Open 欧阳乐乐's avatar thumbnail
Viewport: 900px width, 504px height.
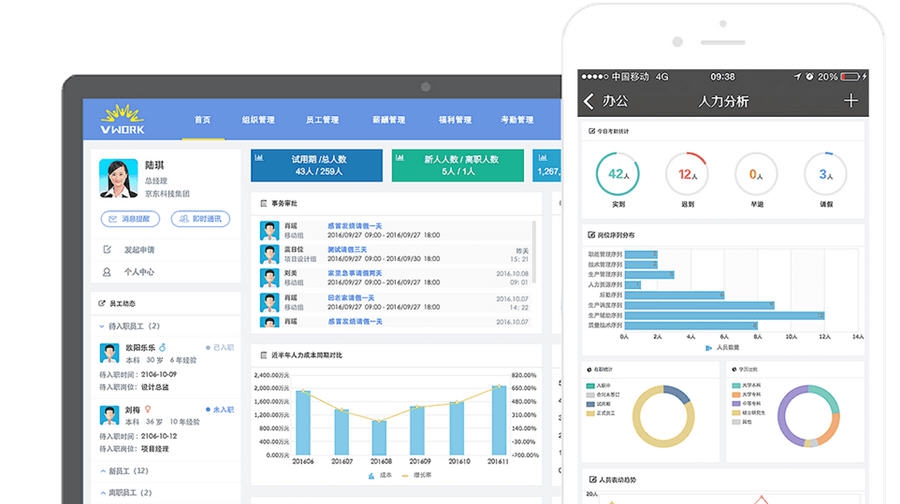click(x=109, y=353)
